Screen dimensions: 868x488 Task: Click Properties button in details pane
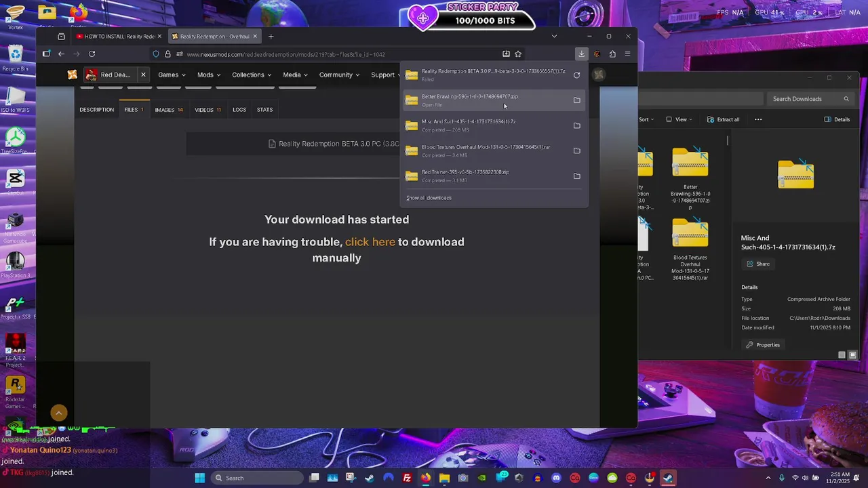tap(763, 345)
